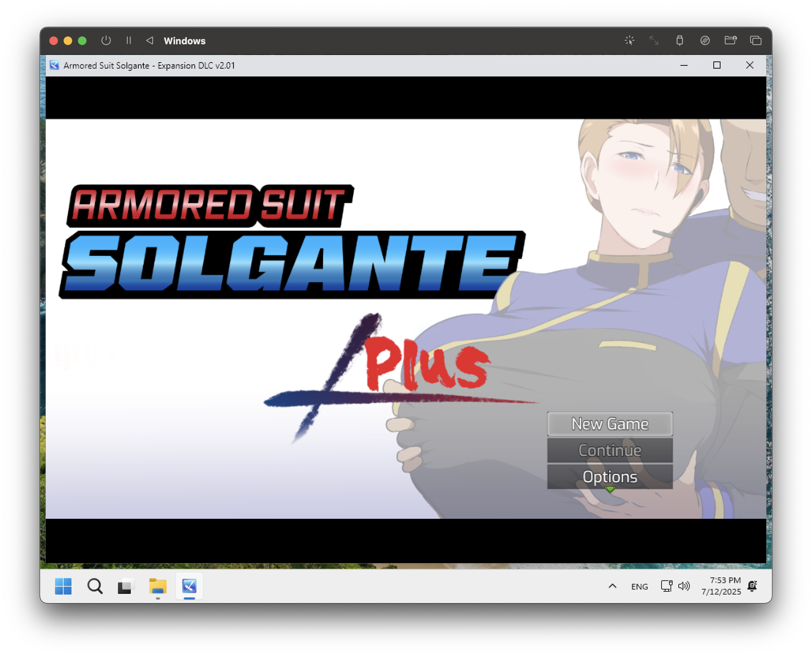
Task: Expand the hidden system tray icons chevron
Action: pyautogui.click(x=613, y=586)
